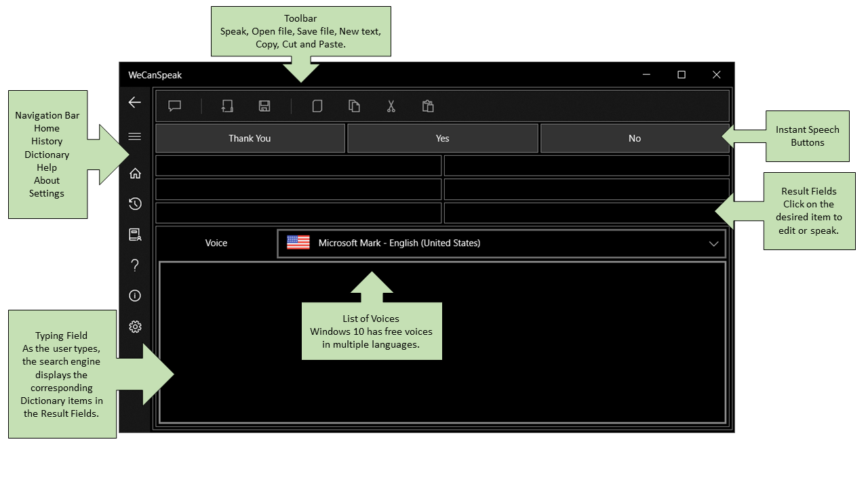This screenshot has width=868, height=488.
Task: Close the WeCanSpeak window
Action: coord(717,75)
